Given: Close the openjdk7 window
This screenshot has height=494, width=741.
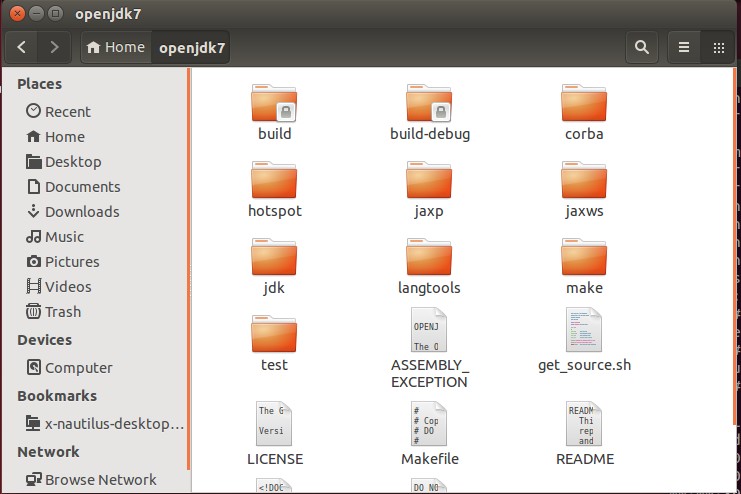Looking at the screenshot, I should point(17,13).
